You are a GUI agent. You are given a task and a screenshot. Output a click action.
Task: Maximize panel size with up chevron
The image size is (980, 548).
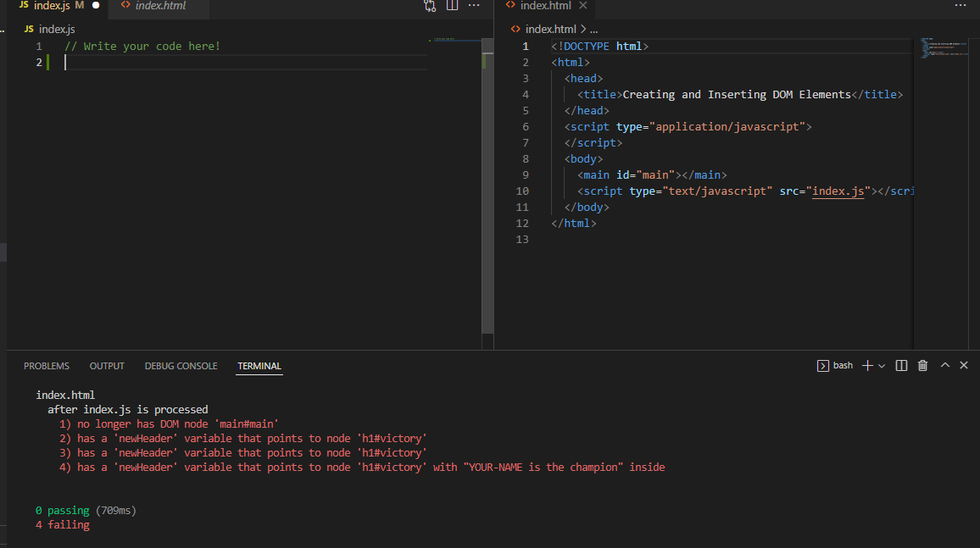(945, 366)
